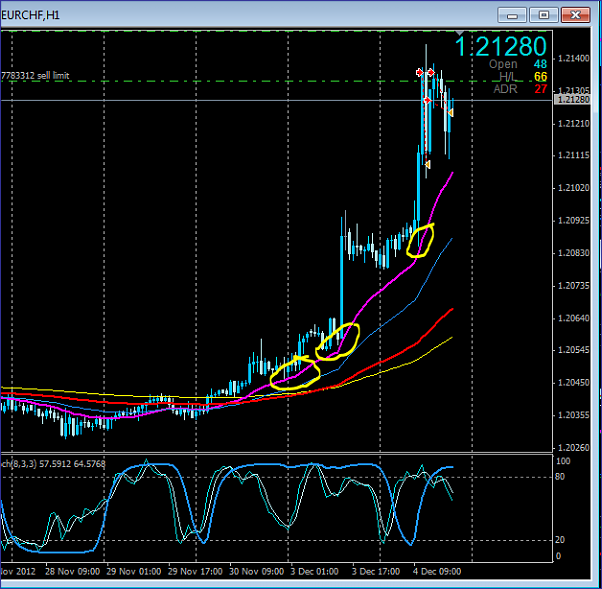Click the stochastic label '57.5912 64.5768'
This screenshot has height=589, width=602.
72,464
